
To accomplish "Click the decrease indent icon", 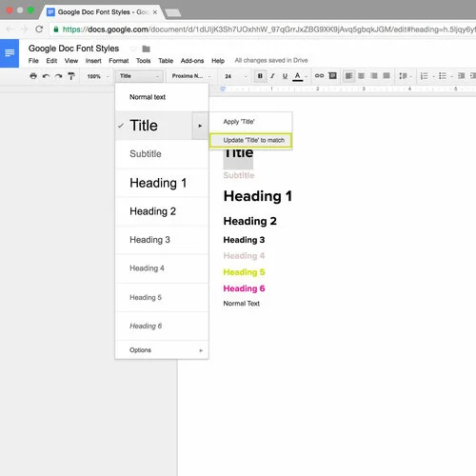I will tap(461, 75).
